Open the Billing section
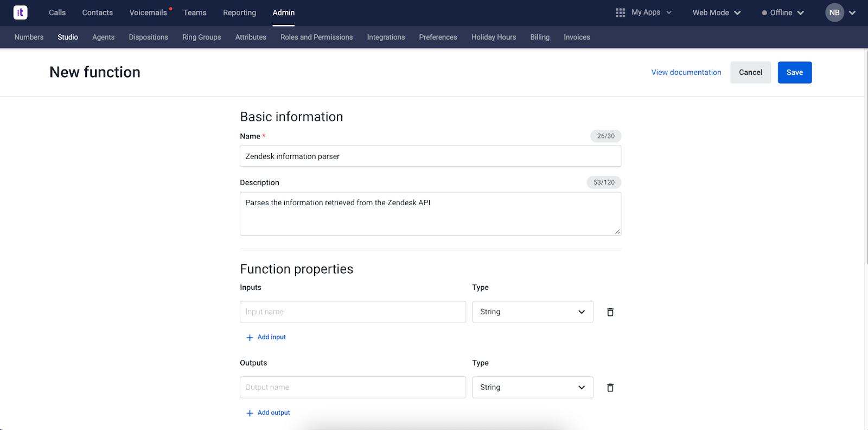The width and height of the screenshot is (868, 430). tap(540, 37)
